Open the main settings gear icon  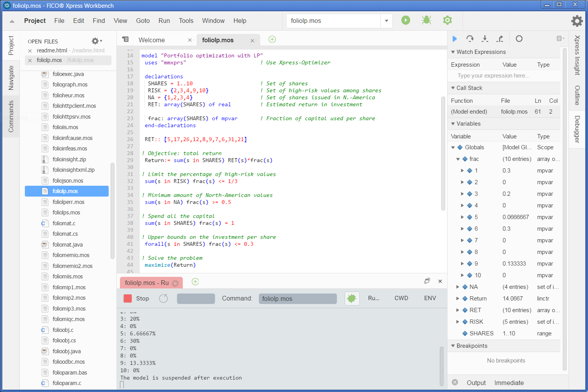click(577, 21)
